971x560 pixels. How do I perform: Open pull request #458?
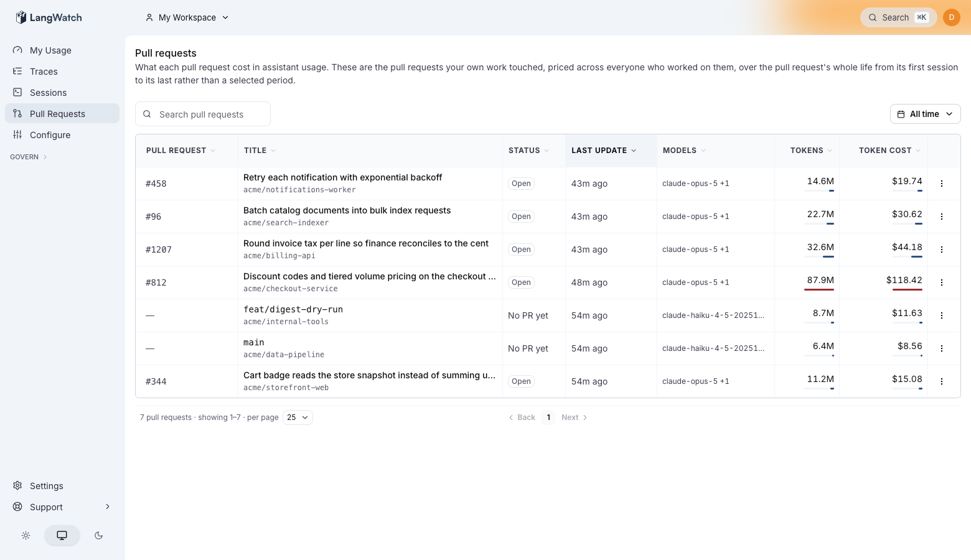click(x=156, y=184)
